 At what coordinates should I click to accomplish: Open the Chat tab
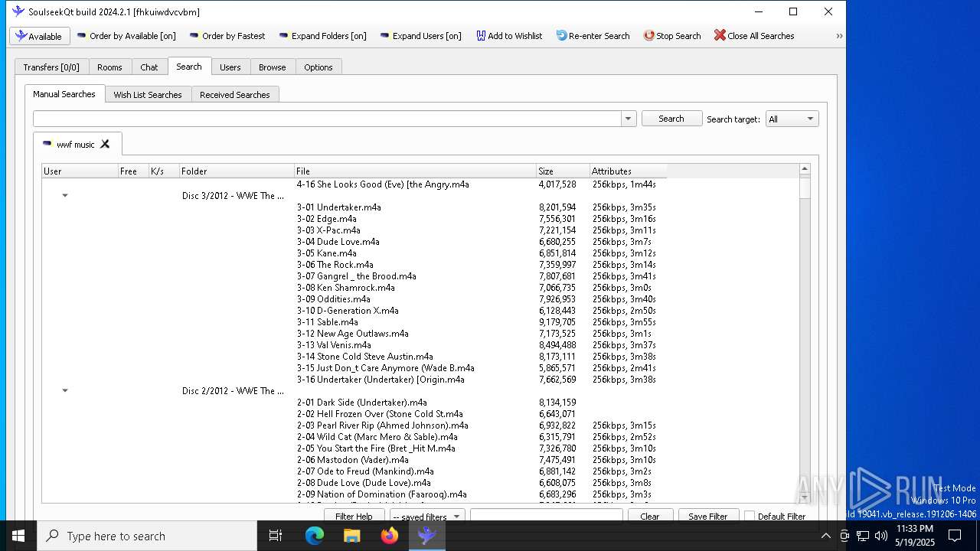click(149, 67)
